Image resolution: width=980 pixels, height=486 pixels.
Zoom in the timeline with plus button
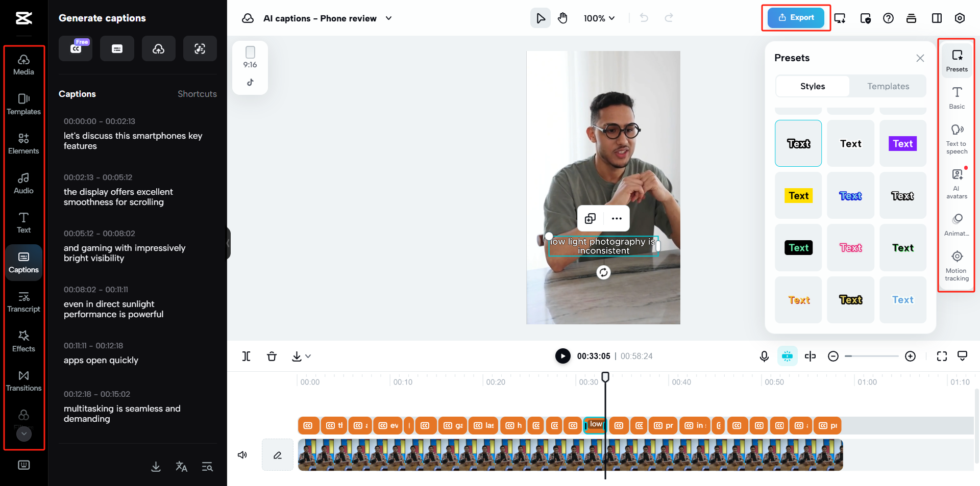(x=910, y=356)
